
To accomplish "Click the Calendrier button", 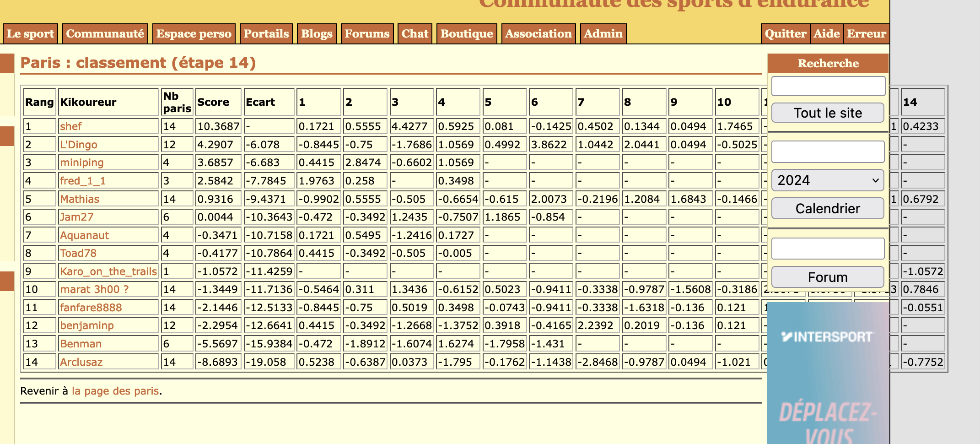I will click(x=828, y=209).
